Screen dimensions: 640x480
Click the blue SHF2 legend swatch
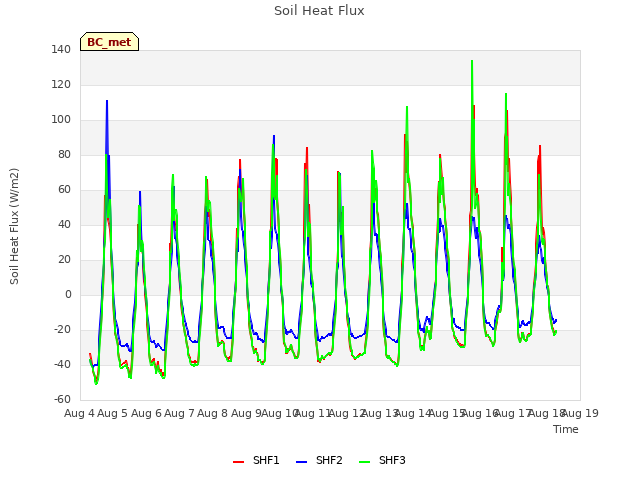pos(301,462)
